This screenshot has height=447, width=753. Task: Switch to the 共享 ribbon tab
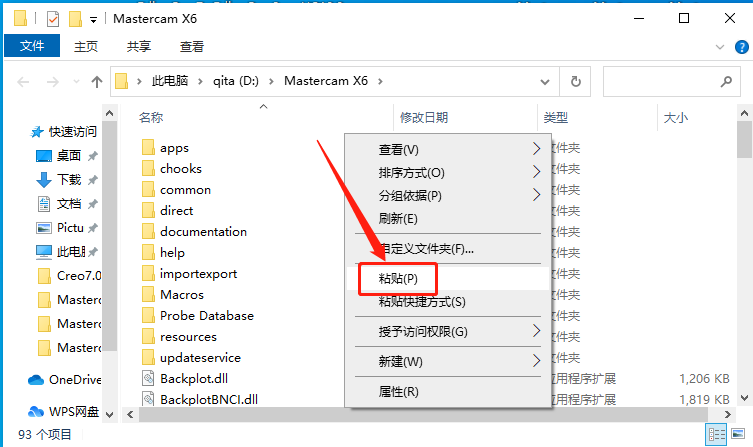[x=139, y=47]
